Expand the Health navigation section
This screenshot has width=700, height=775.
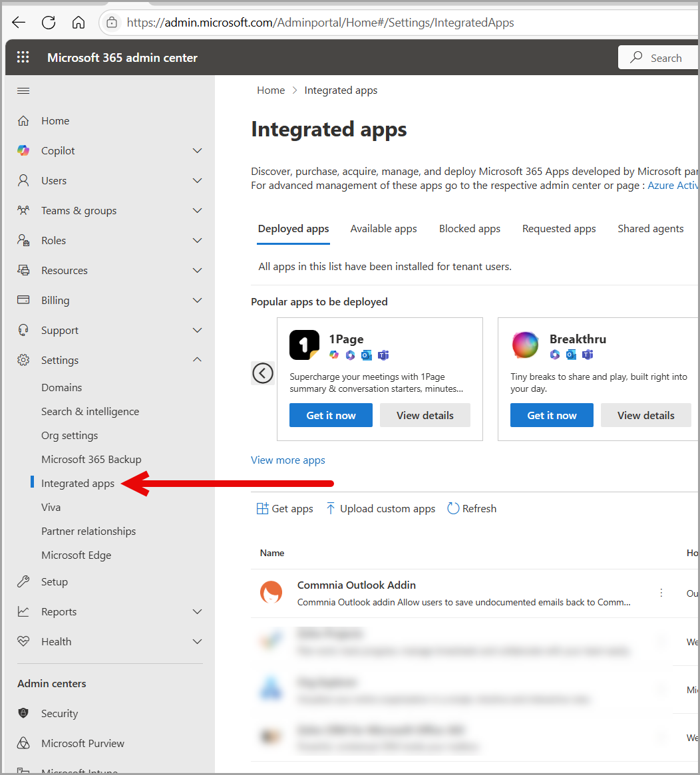pos(197,641)
